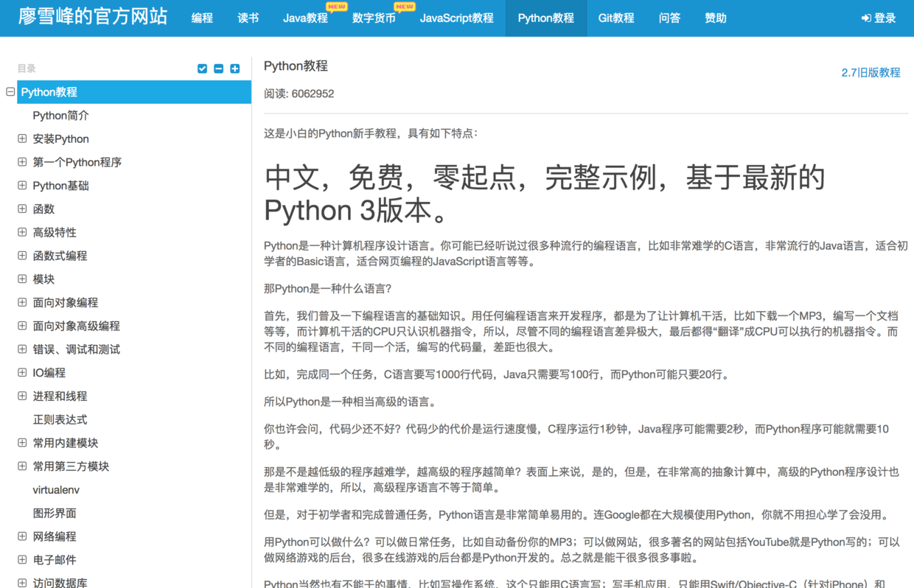This screenshot has width=914, height=588.
Task: Open 赞助 in the navbar
Action: tap(715, 18)
